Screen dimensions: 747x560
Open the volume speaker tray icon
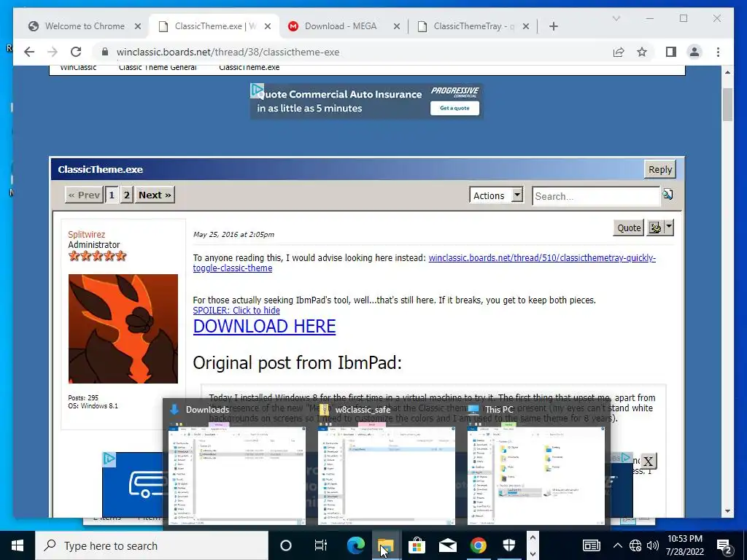click(x=653, y=545)
